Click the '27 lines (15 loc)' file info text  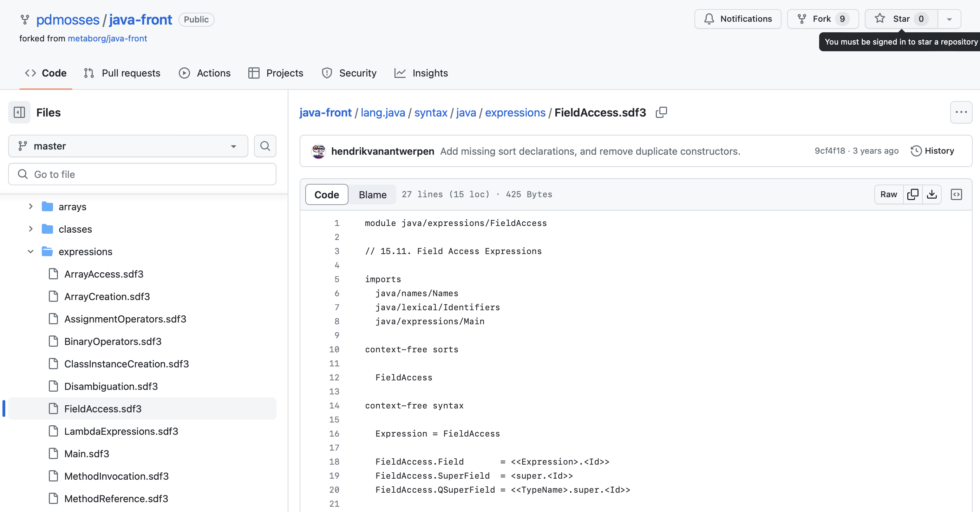point(445,194)
